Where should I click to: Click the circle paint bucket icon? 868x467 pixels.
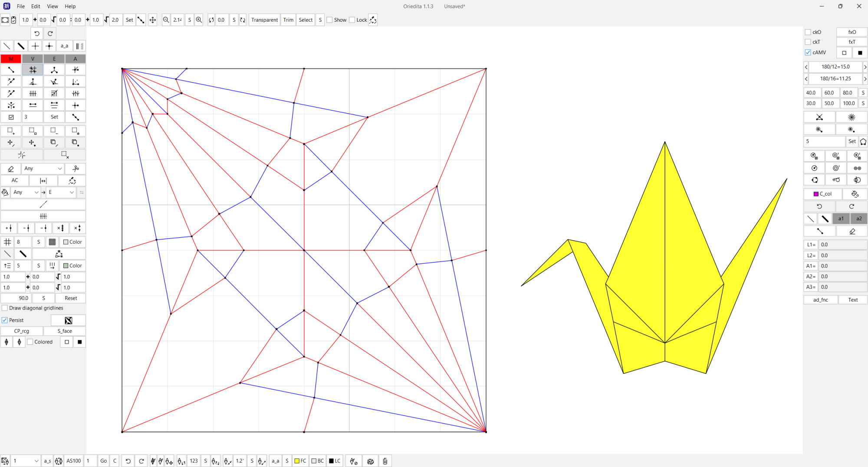tap(855, 194)
